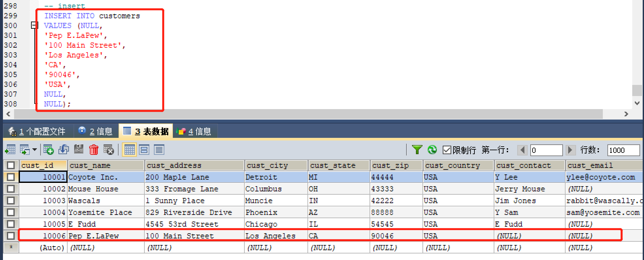The image size is (644, 260).
Task: Open the 1 个配置文件 tab
Action: tap(37, 131)
